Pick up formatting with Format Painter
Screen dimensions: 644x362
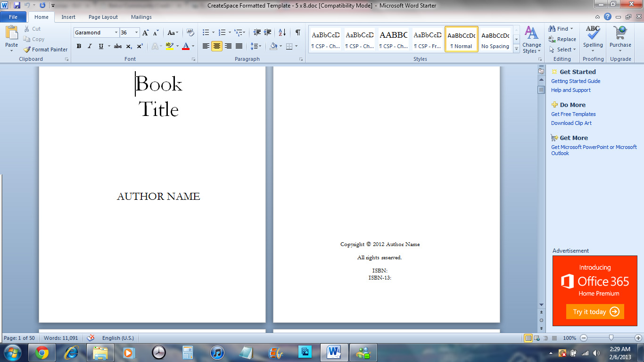[46, 49]
